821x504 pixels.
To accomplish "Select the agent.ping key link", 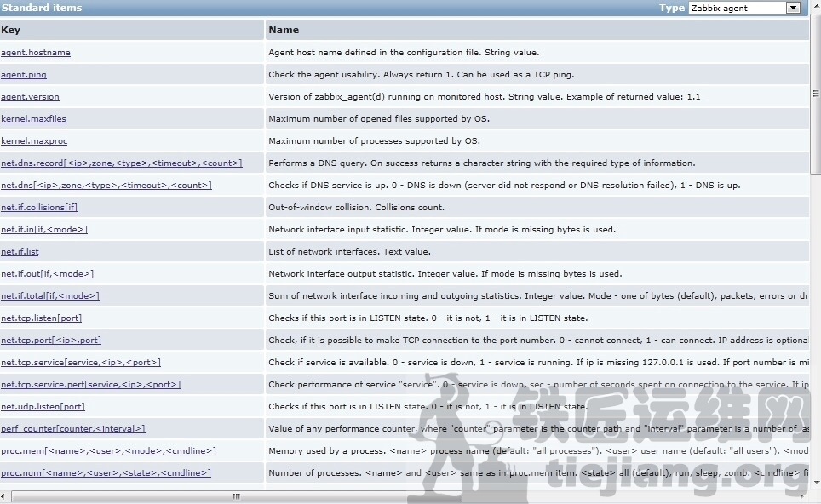I will tap(24, 74).
